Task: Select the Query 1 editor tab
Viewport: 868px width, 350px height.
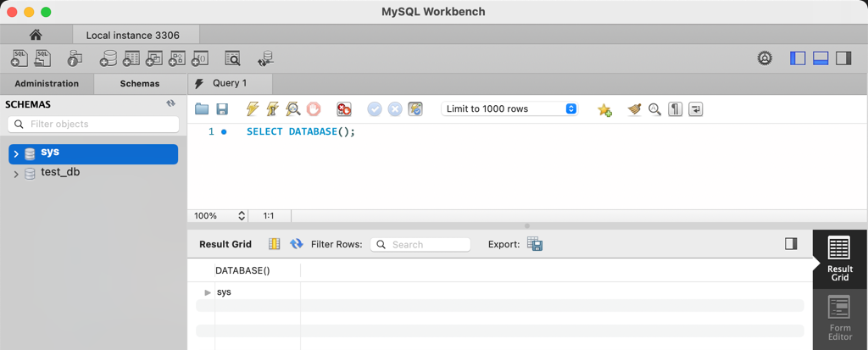Action: tap(230, 83)
